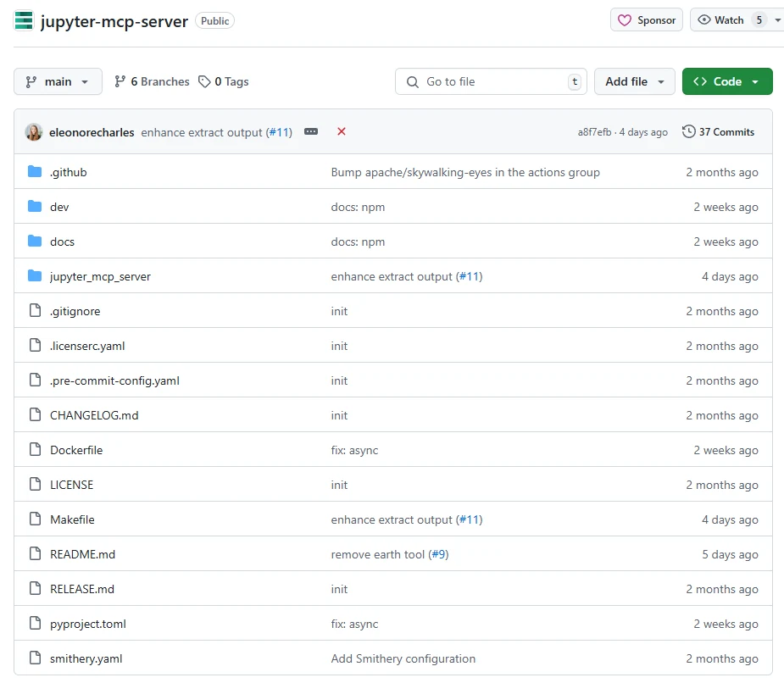This screenshot has width=784, height=683.
Task: Open the README.md file
Action: (82, 554)
